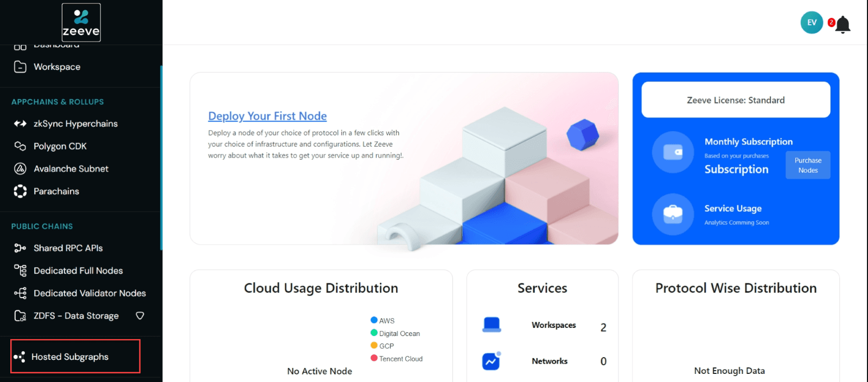
Task: Click the Networks count 0
Action: pyautogui.click(x=603, y=361)
